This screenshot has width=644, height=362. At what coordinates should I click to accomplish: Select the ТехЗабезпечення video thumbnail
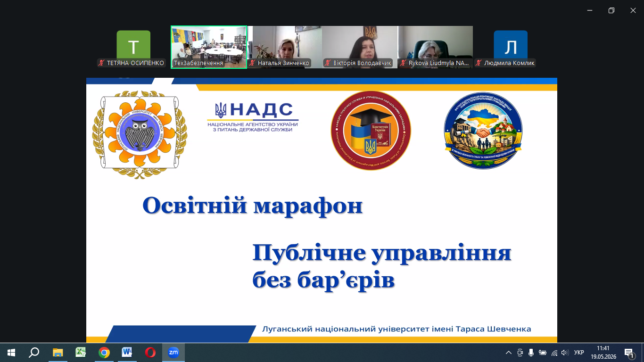tap(209, 47)
